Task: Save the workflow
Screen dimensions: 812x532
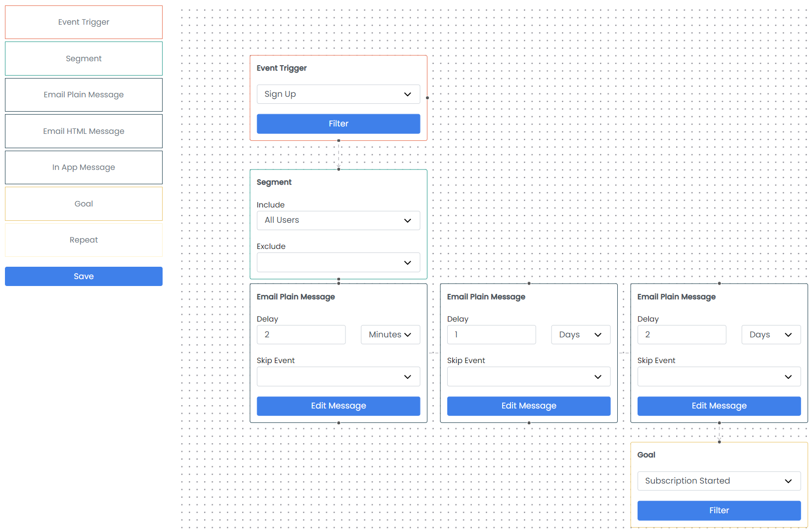Action: (x=84, y=276)
